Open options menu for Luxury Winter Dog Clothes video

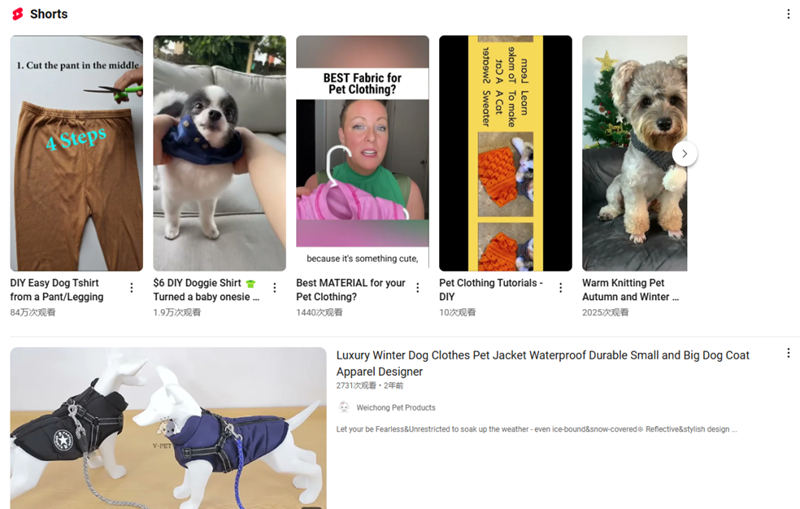(x=788, y=353)
